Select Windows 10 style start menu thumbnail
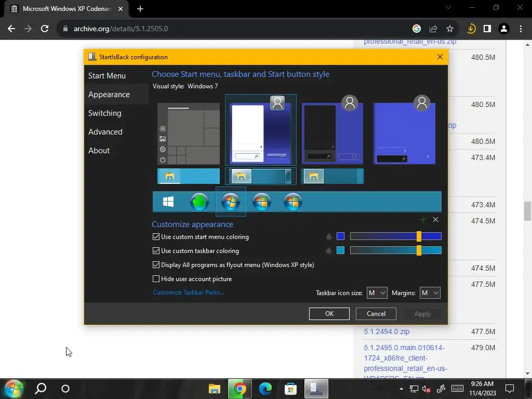Image resolution: width=532 pixels, height=399 pixels. tap(189, 134)
